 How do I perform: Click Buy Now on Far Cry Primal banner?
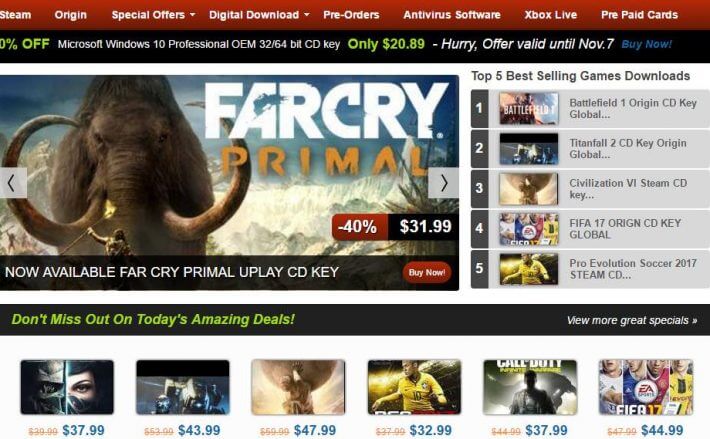(427, 272)
